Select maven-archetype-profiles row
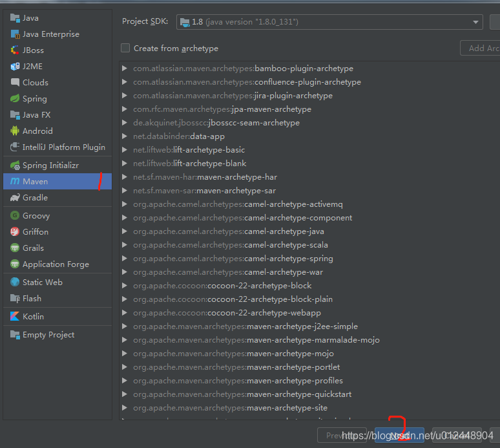Screen dimensions: 500x448 click(309, 381)
